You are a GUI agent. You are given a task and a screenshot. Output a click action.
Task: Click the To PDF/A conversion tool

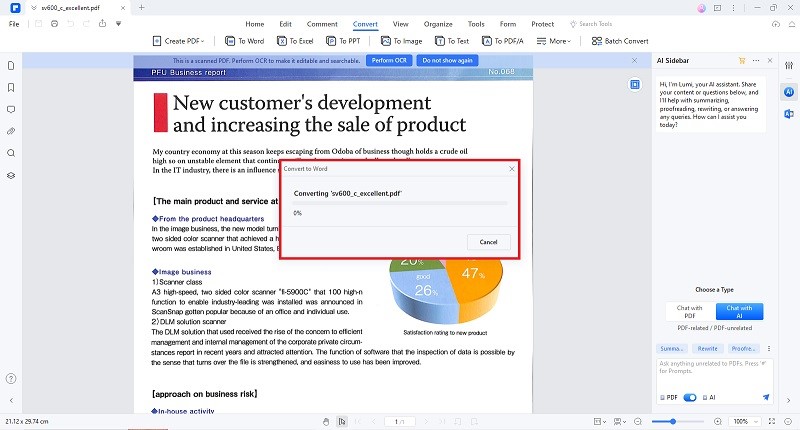[x=503, y=41]
